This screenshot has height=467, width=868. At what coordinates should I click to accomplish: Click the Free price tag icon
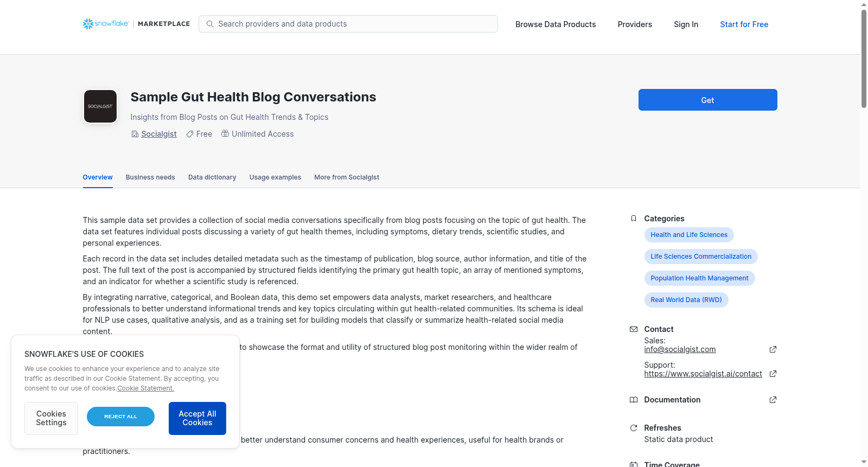[190, 134]
